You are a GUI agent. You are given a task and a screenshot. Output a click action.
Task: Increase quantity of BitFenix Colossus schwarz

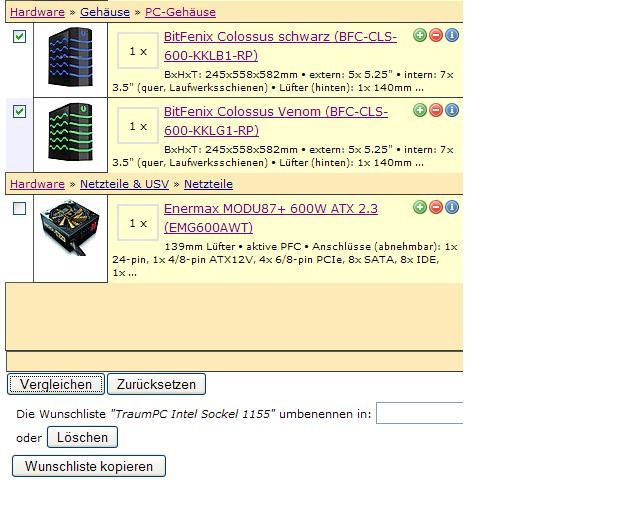(420, 36)
